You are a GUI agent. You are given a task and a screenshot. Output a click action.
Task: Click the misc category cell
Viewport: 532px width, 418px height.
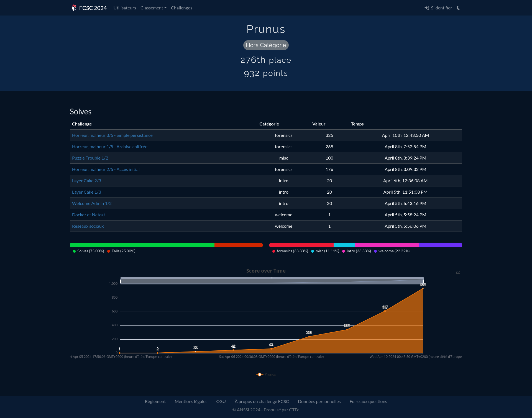(283, 158)
